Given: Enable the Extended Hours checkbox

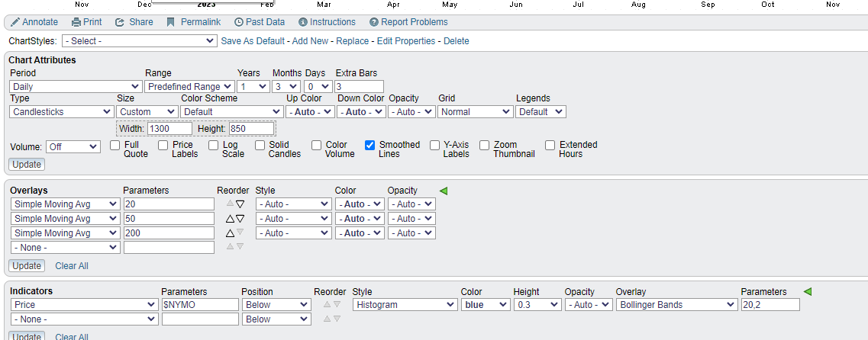Looking at the screenshot, I should coord(550,146).
